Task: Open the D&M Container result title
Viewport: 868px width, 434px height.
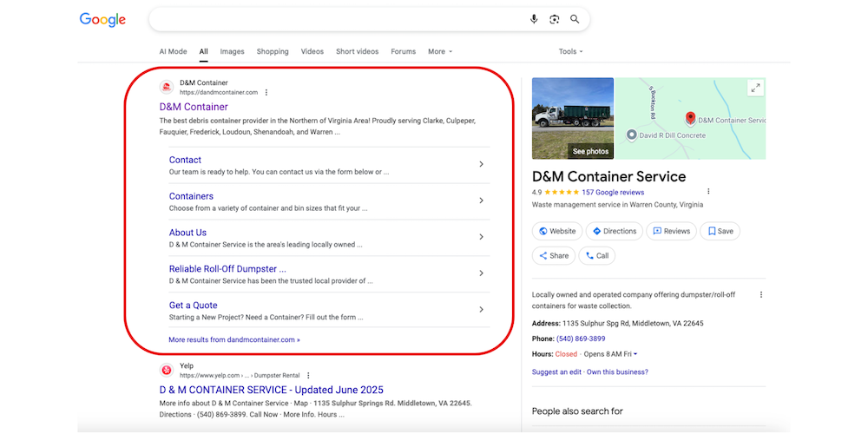Action: (194, 107)
